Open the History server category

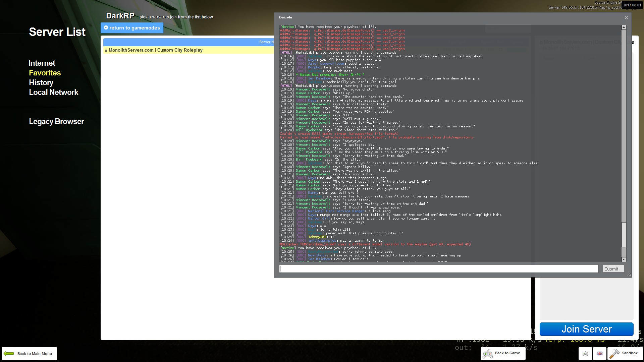click(41, 82)
